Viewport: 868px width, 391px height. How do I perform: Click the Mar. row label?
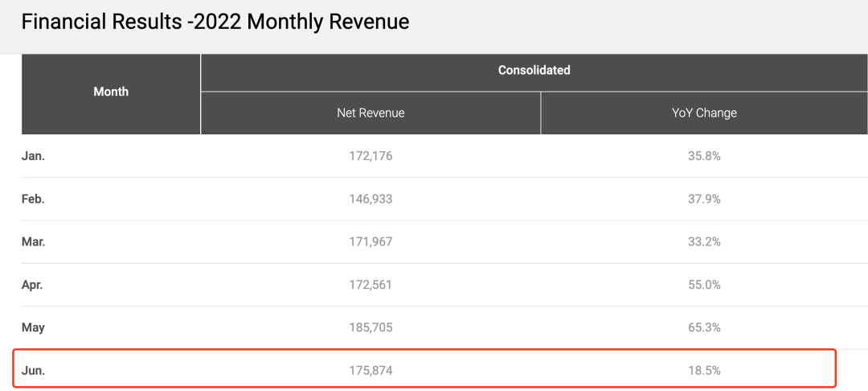click(x=33, y=241)
